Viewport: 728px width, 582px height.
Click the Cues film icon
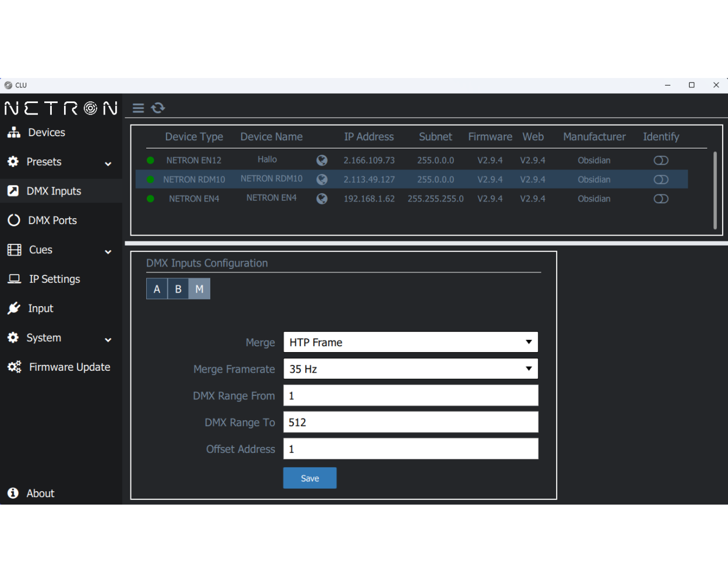point(14,250)
